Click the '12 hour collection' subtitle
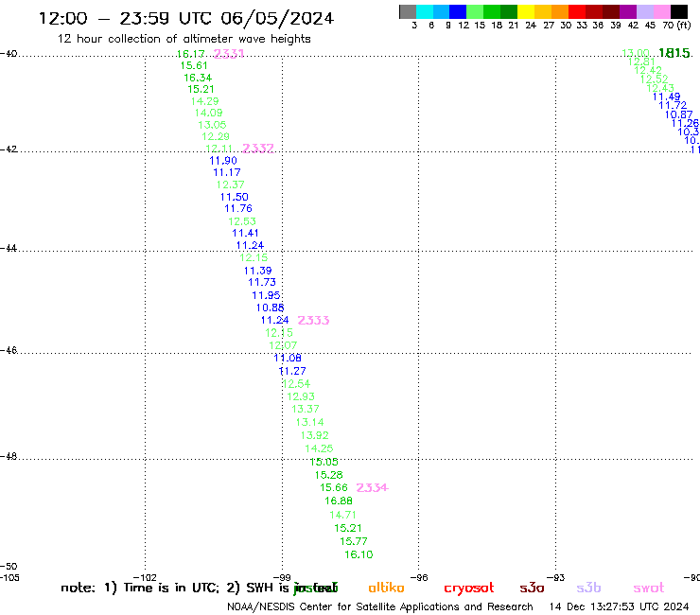The image size is (700, 615). 184,39
